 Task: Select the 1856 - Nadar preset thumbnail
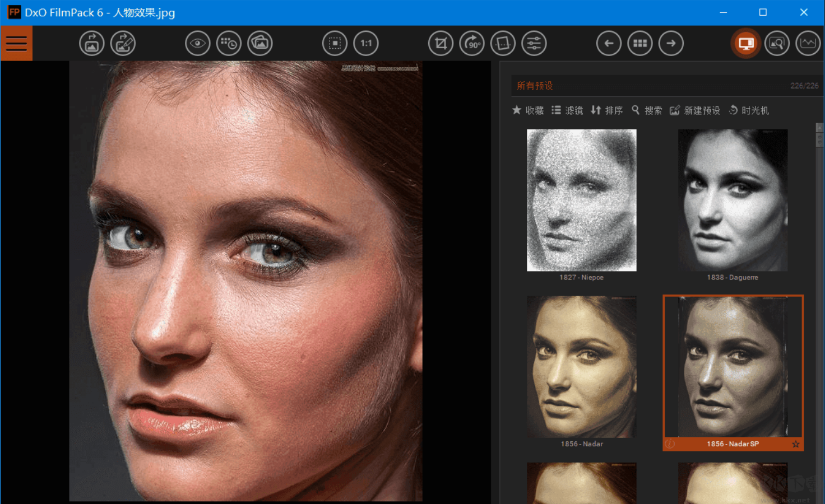point(582,367)
